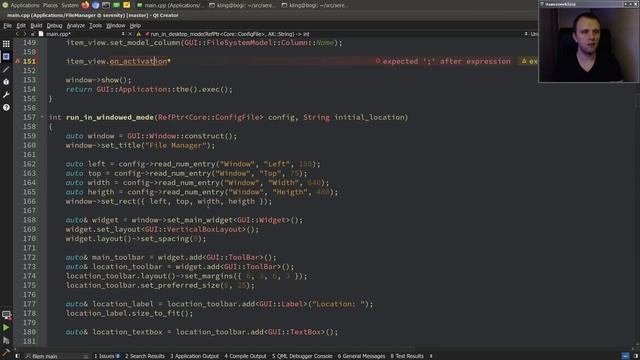640x360 pixels.
Task: Close the main.cpp document with the X
Action: tap(130, 34)
